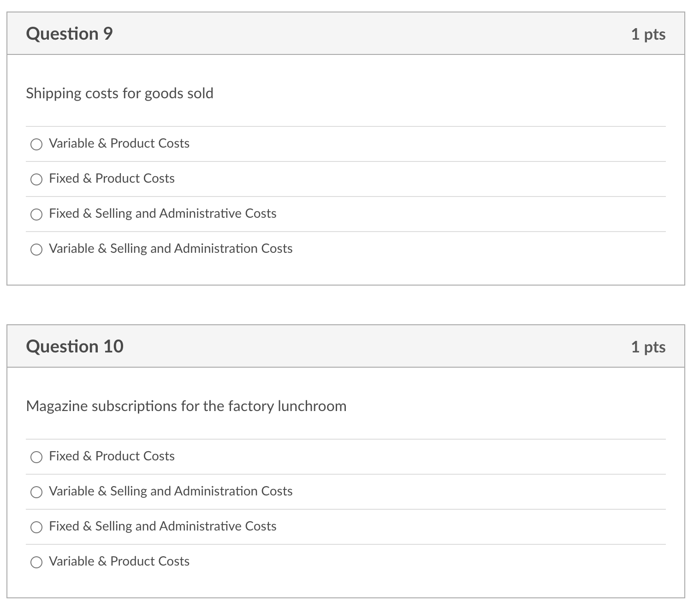The image size is (700, 608).
Task: Click the 'Magazine subscriptions for the factory lunchroom' prompt
Action: click(186, 406)
